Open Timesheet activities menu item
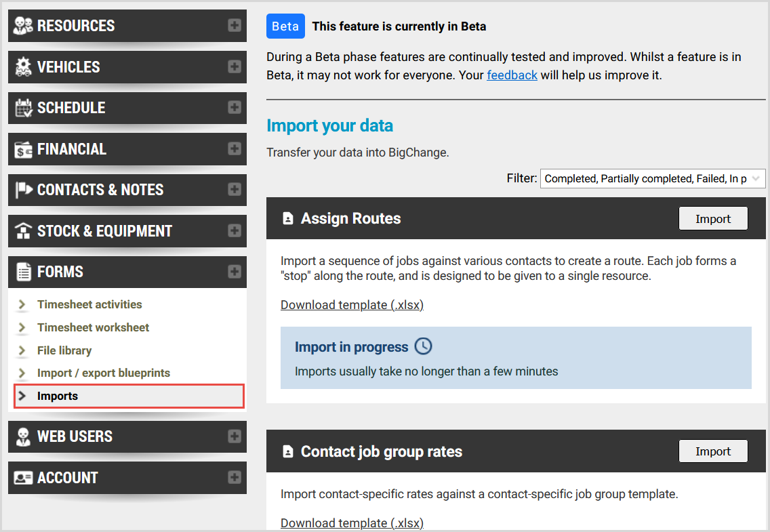 point(89,304)
